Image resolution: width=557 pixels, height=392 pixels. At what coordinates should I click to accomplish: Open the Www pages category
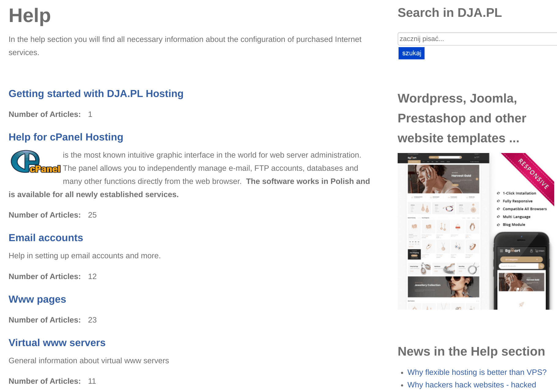pyautogui.click(x=37, y=299)
